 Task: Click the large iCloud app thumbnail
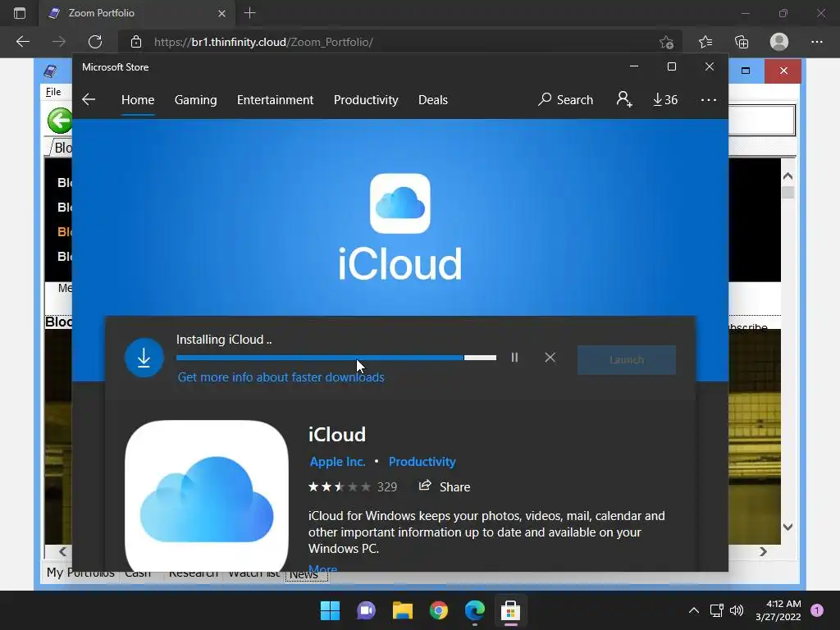[206, 495]
